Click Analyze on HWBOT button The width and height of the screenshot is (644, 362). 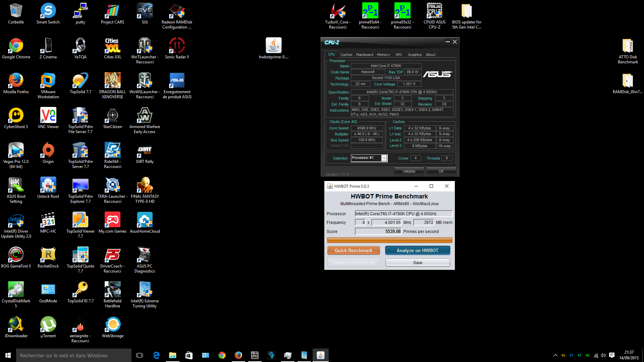(x=418, y=250)
